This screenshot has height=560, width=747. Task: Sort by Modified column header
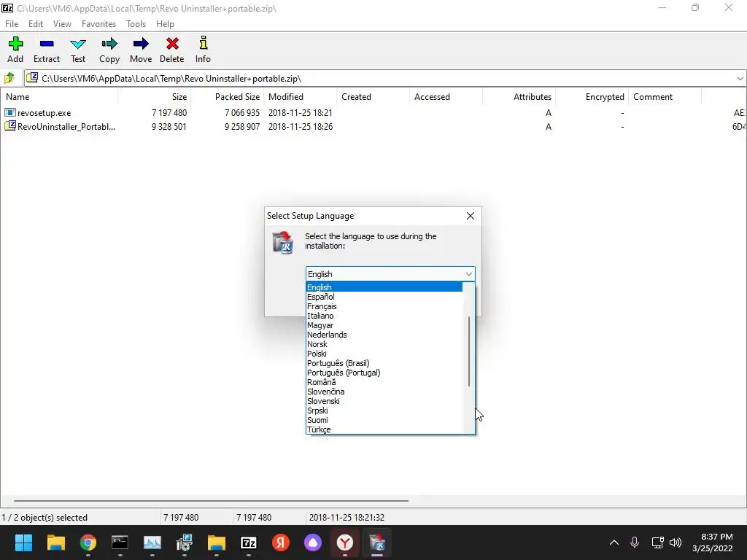(x=300, y=97)
